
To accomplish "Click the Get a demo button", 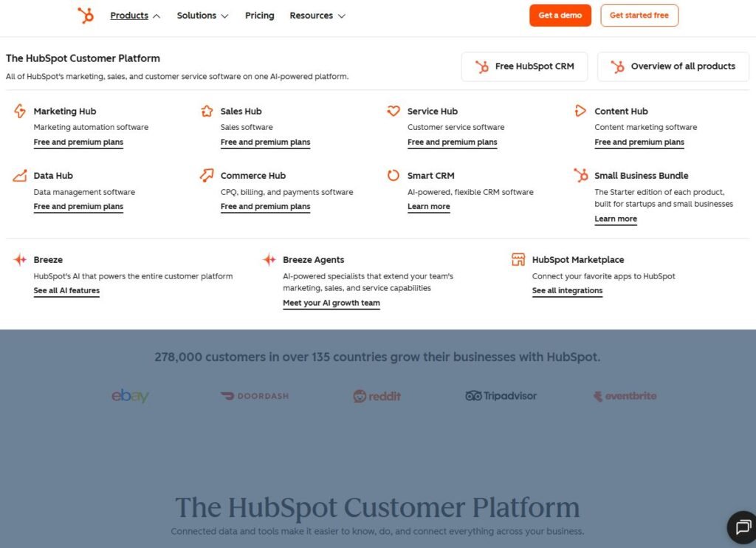I will pos(560,15).
